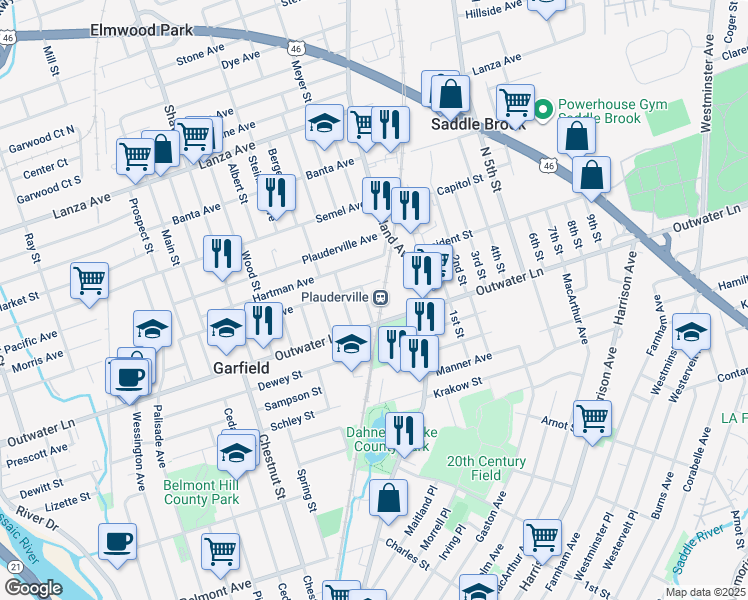Click the shopping bag marker beside the Garwood Ct cart
Screen dimensions: 748x600
click(x=162, y=152)
